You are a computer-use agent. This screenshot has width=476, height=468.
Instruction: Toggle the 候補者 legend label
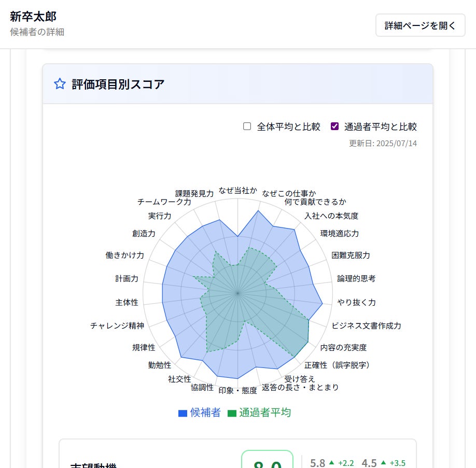(205, 413)
